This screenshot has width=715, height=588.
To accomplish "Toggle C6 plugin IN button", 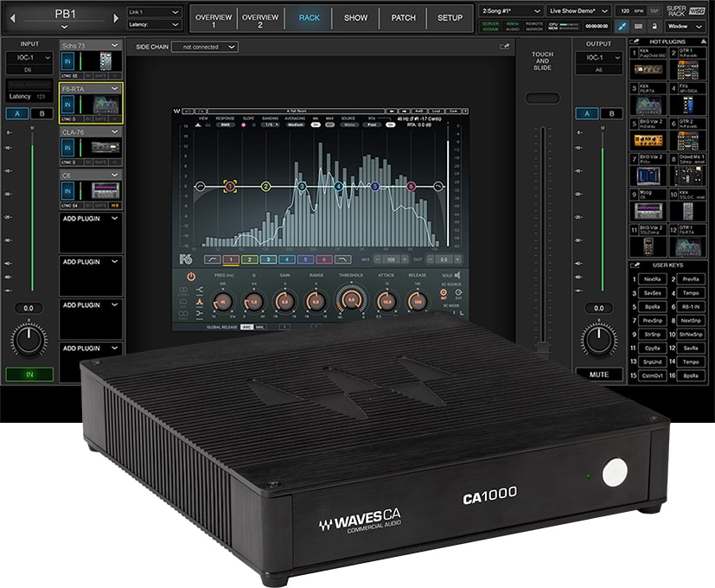I will 67,191.
